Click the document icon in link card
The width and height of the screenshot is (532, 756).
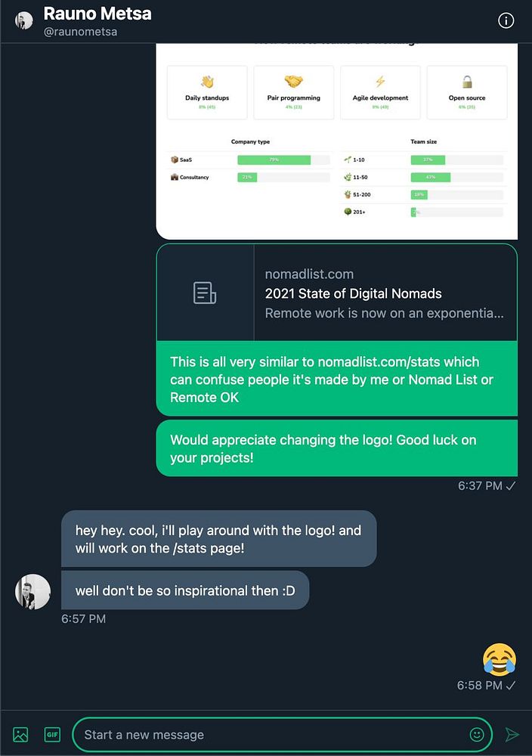point(205,293)
